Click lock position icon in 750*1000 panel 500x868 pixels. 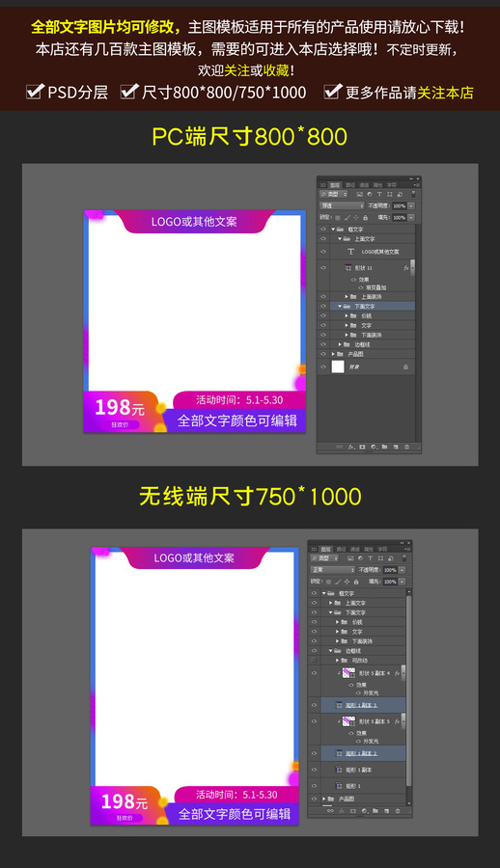347,582
